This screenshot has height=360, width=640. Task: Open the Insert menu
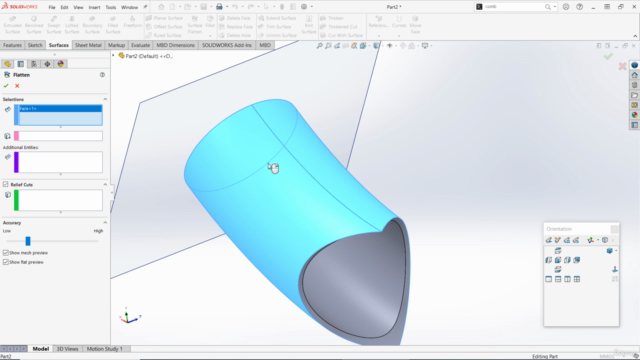[94, 7]
